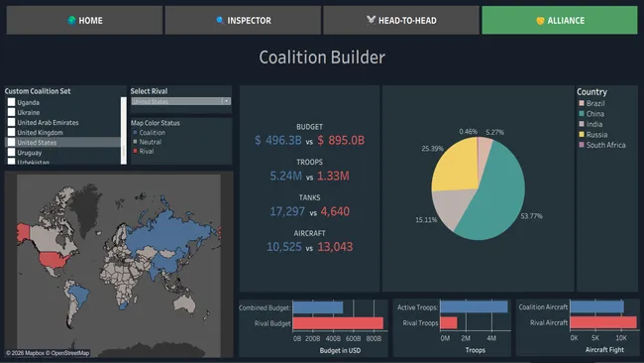
Task: Click the crossed swords Head-to-Head icon
Action: pos(371,20)
